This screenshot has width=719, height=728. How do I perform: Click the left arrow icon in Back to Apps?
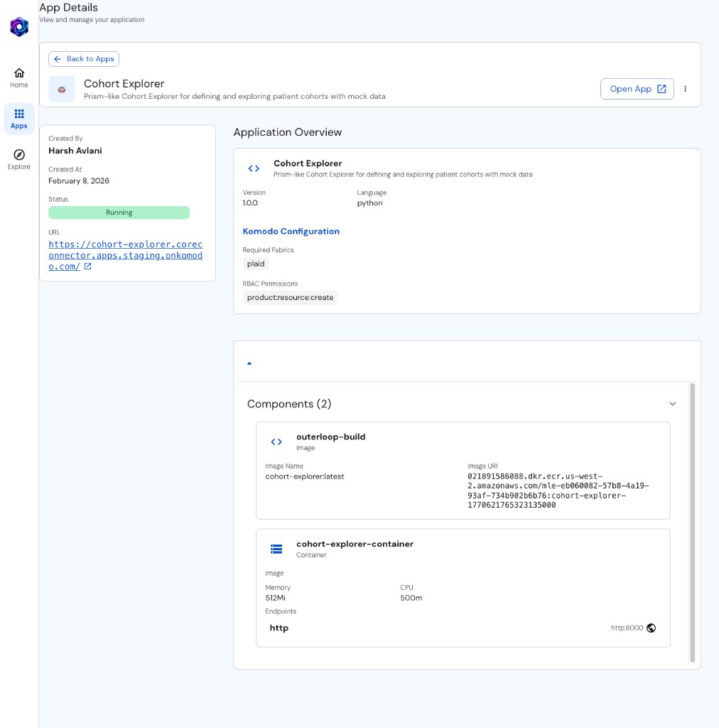(58, 59)
